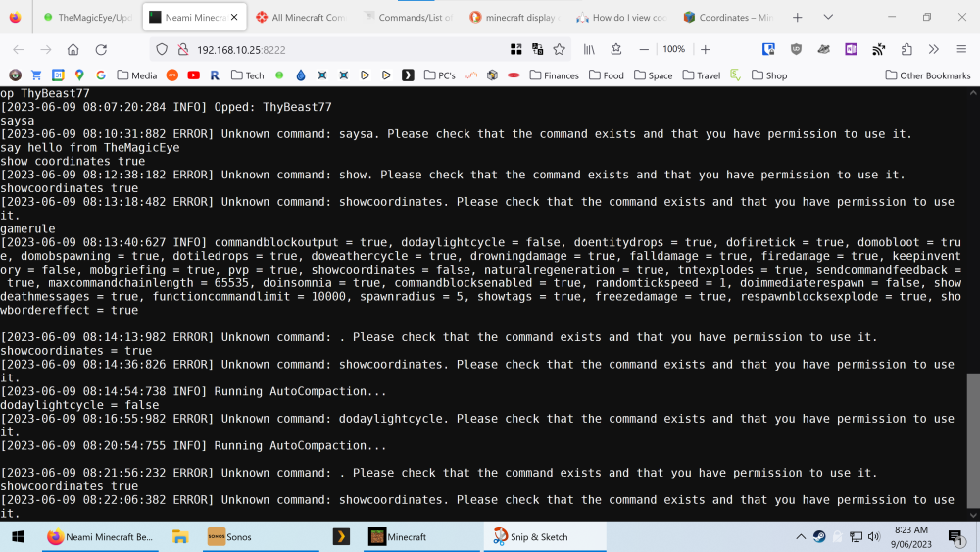Screen dimensions: 980x552
Task: Open the blue water drop bookmark
Action: click(x=301, y=75)
